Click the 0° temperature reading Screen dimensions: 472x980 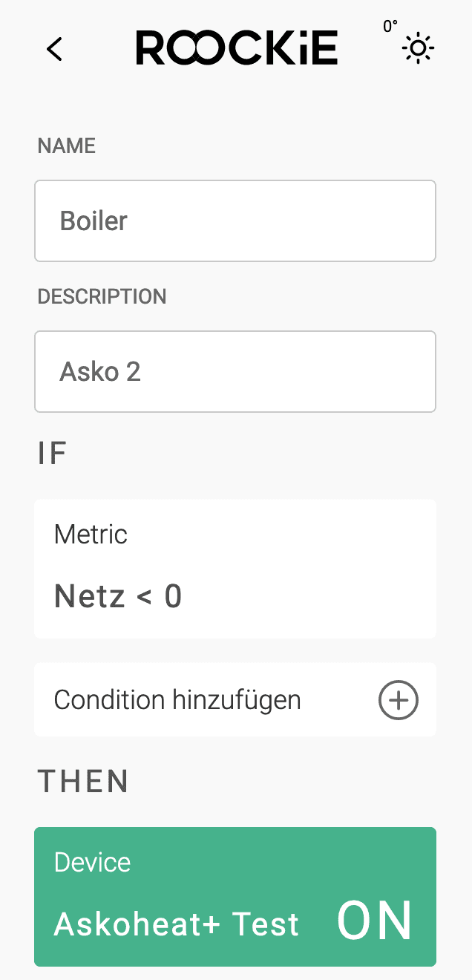click(x=390, y=27)
